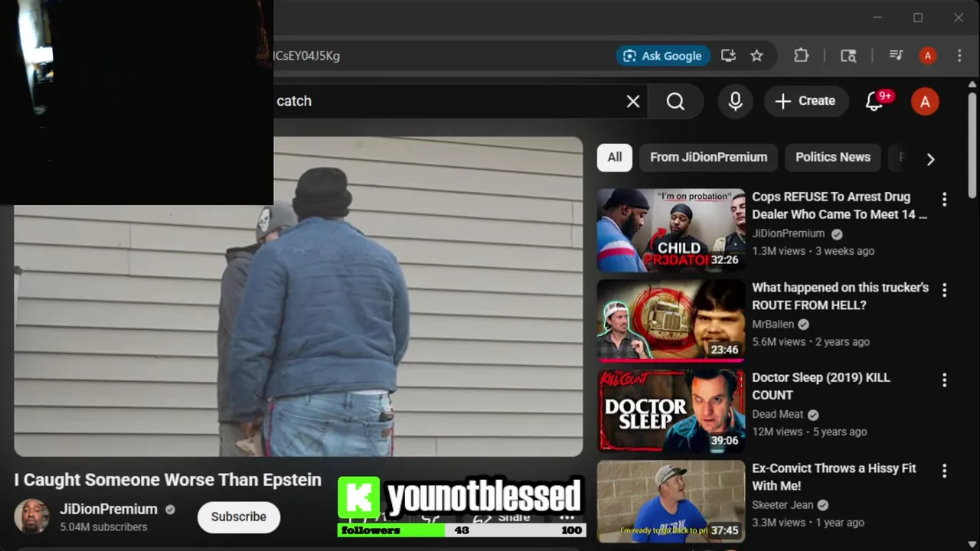Open options for Ex-Convict video
Viewport: 980px width, 551px height.
[944, 471]
